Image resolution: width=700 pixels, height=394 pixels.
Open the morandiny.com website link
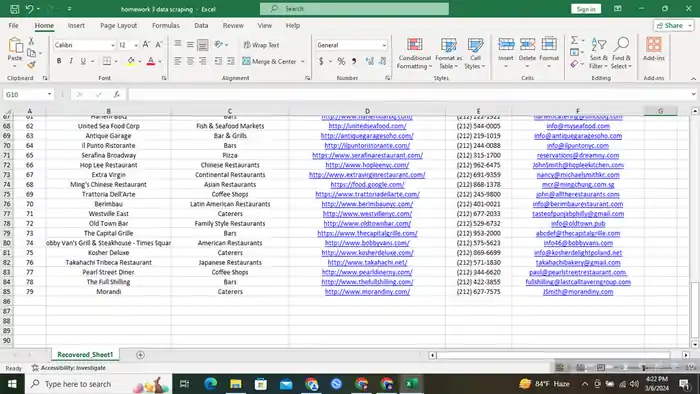coord(367,291)
